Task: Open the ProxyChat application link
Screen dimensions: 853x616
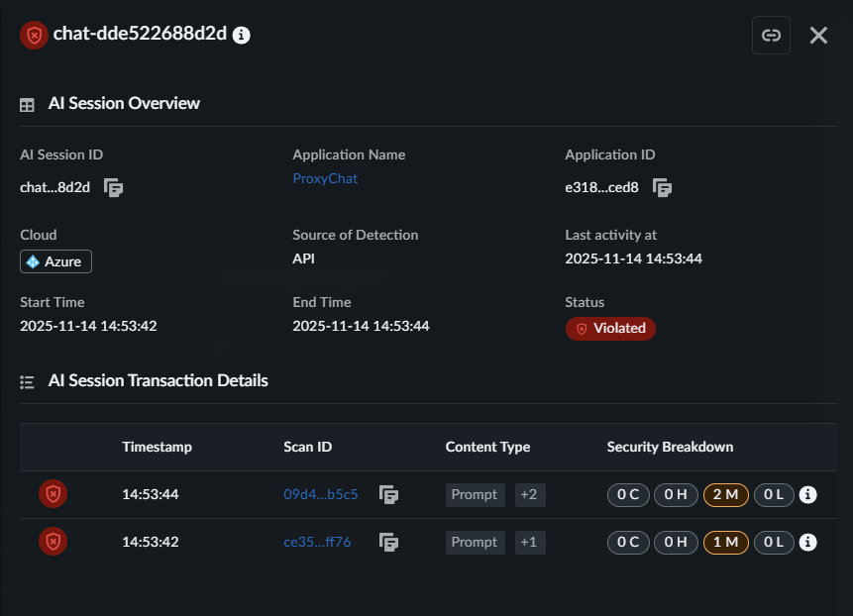Action: (x=325, y=179)
